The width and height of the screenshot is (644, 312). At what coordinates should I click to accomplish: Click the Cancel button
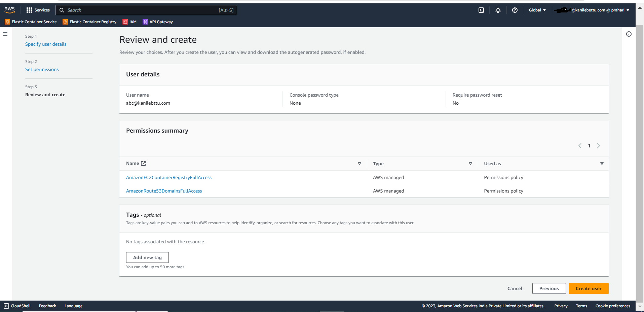[x=515, y=288]
